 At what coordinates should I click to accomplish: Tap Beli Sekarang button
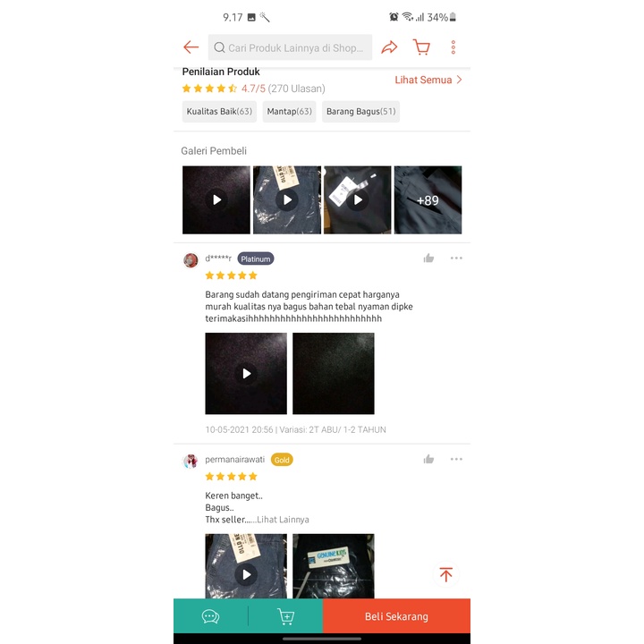click(x=396, y=616)
